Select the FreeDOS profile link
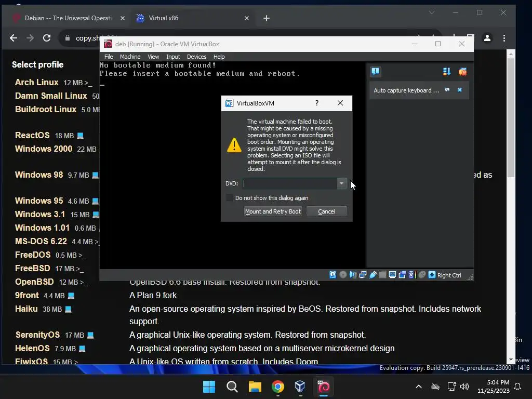Image resolution: width=532 pixels, height=399 pixels. tap(33, 255)
